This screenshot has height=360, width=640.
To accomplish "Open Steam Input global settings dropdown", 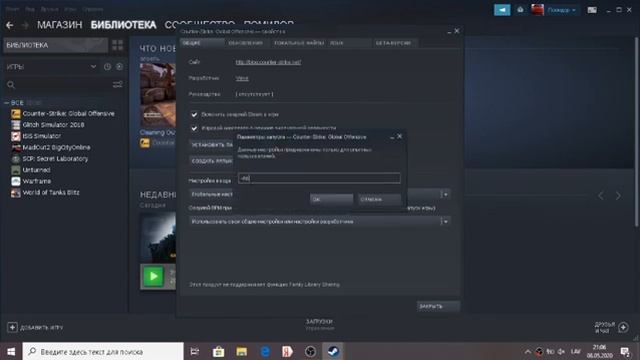I will coord(445,194).
